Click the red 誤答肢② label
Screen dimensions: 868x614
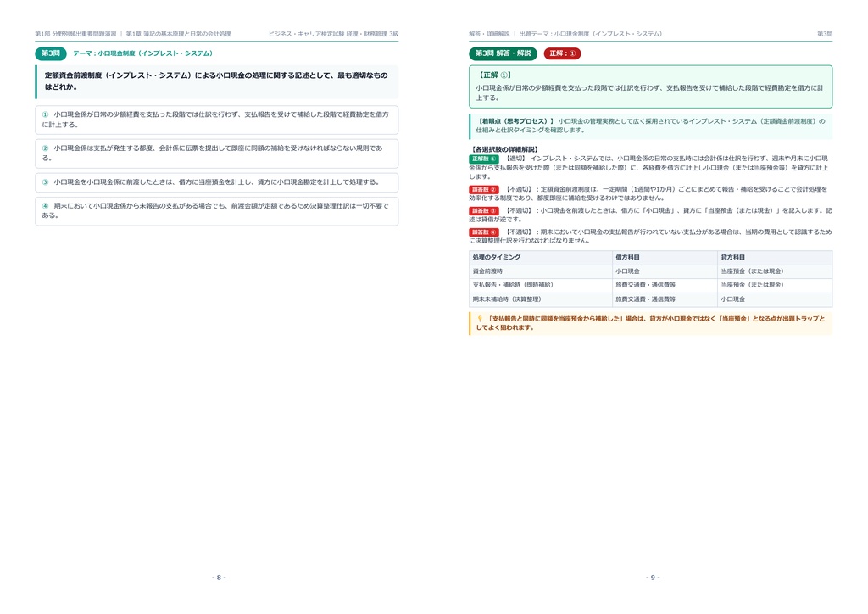pos(484,189)
